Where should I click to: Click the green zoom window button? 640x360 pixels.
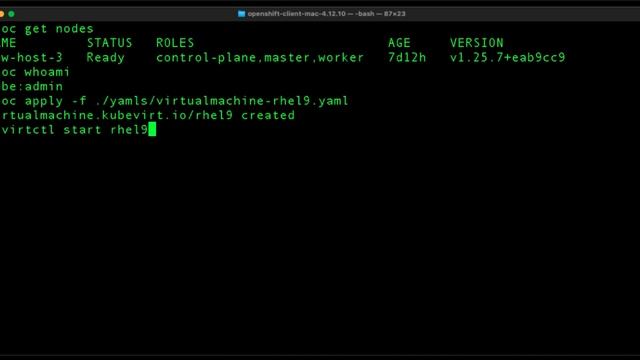click(11, 14)
